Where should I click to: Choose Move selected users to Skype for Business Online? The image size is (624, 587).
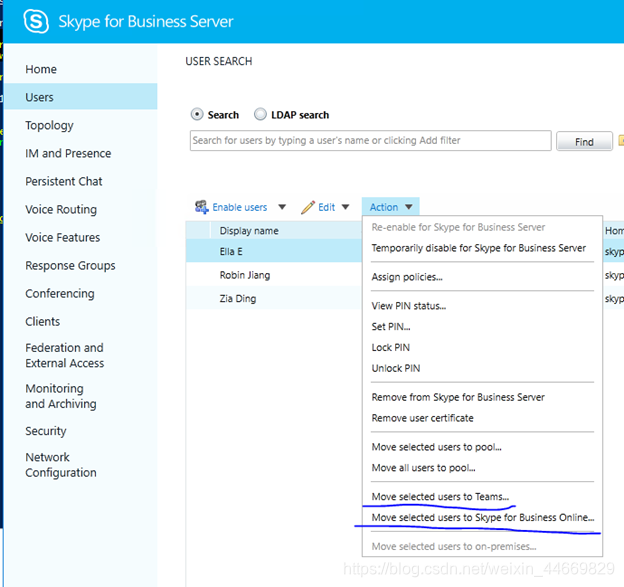(482, 517)
